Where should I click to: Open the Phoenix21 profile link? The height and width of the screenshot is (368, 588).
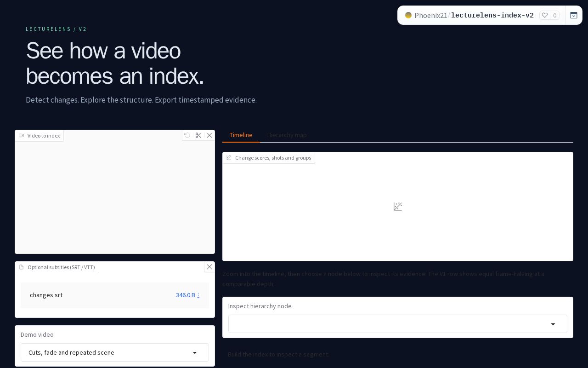(431, 15)
